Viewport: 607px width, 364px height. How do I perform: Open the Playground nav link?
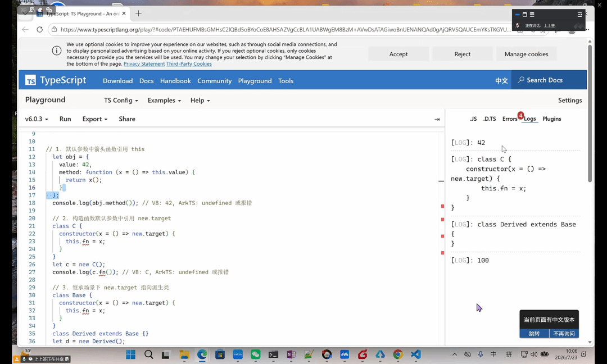(255, 81)
